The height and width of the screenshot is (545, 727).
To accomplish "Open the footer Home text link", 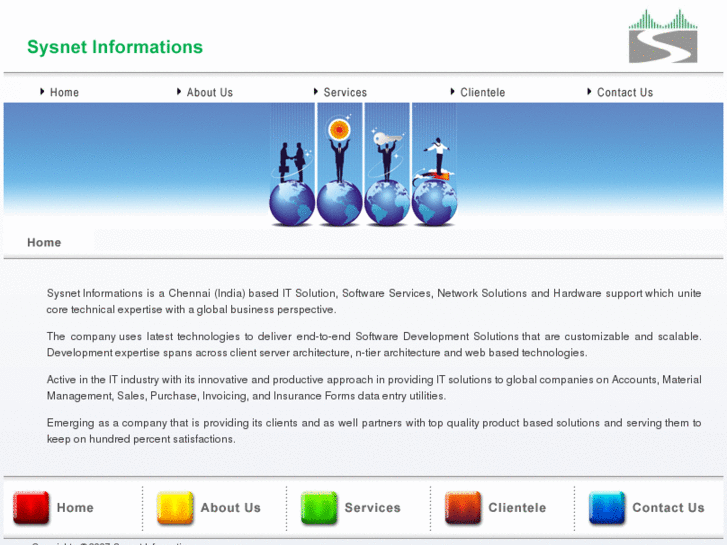I will pos(75,507).
